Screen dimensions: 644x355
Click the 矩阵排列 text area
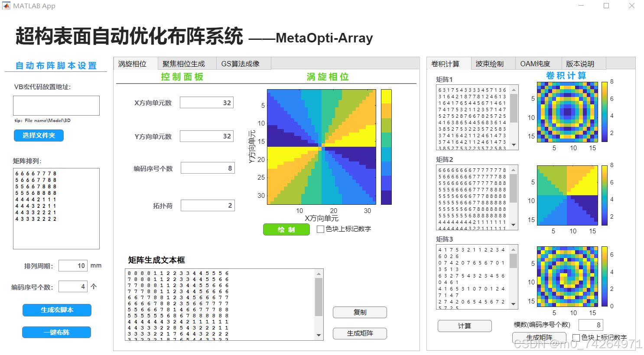(56, 209)
